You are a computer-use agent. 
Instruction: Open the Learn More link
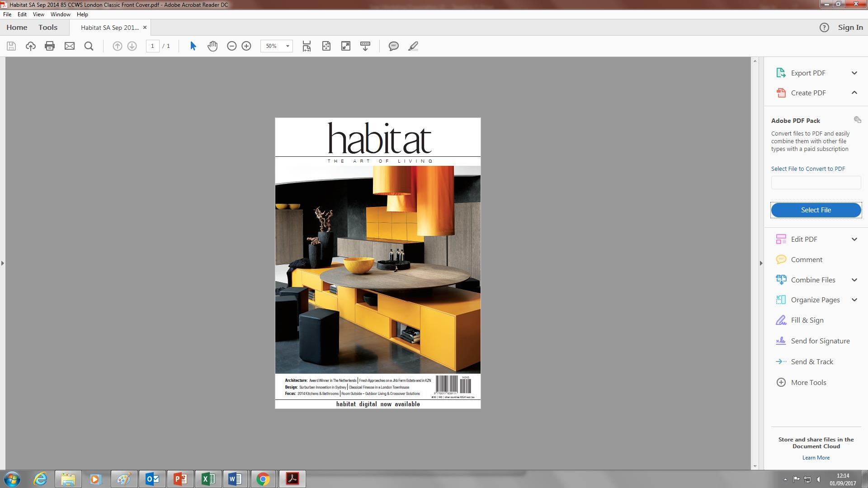816,458
